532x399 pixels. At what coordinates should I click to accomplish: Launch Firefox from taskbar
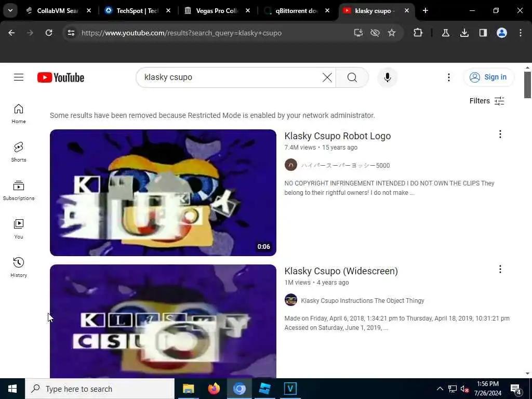click(214, 389)
